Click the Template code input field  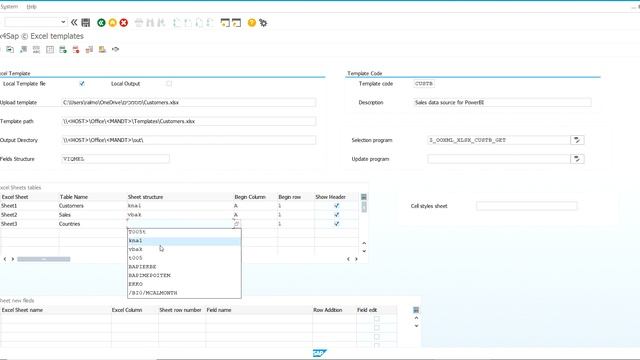[424, 84]
